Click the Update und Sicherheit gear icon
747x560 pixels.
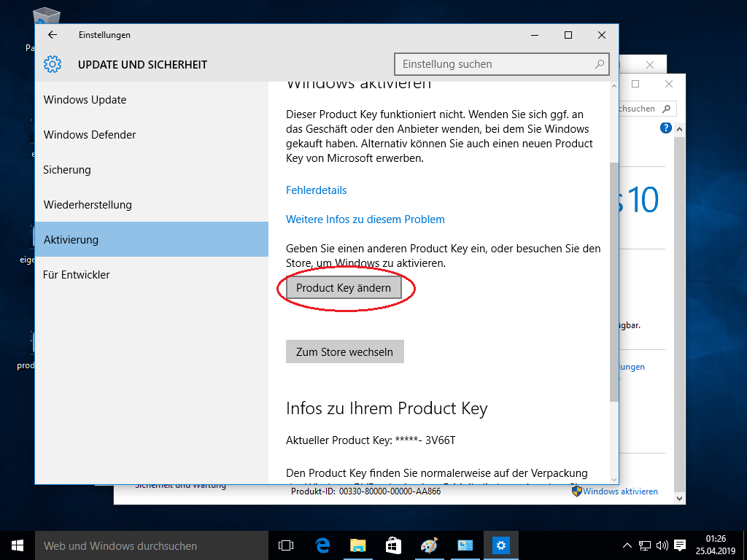(x=52, y=64)
